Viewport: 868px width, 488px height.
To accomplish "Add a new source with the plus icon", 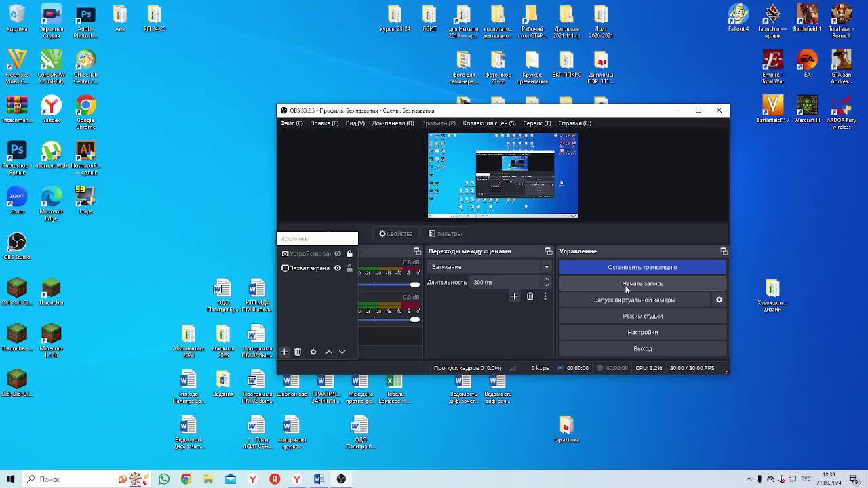I will [x=284, y=352].
